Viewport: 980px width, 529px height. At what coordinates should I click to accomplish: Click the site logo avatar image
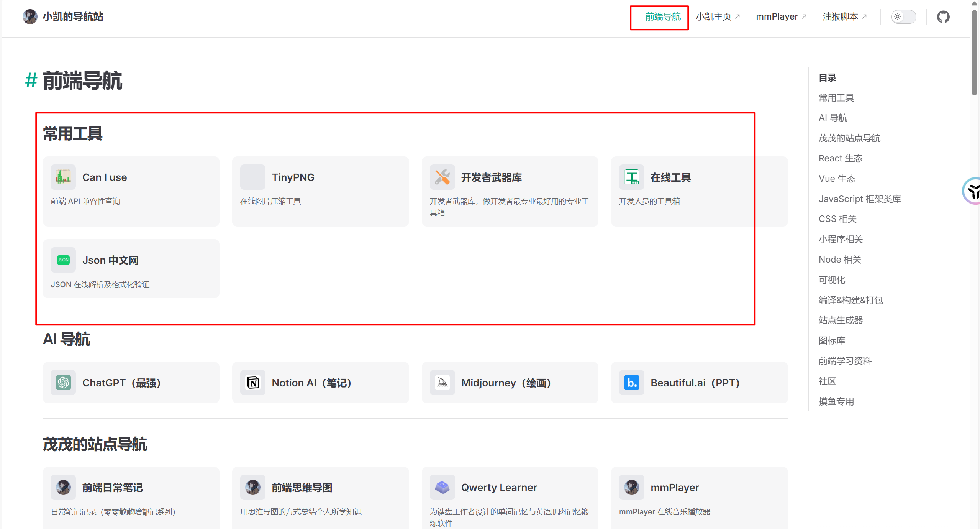[x=30, y=17]
